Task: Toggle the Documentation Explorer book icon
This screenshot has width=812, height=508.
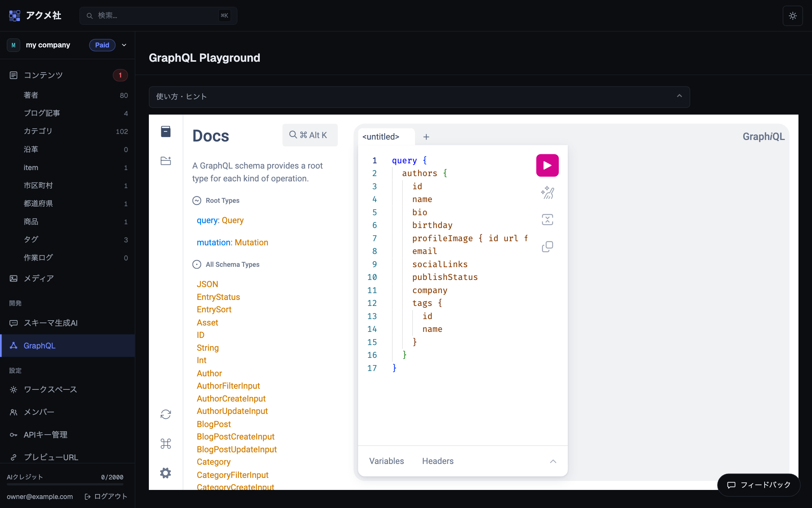Action: (x=166, y=131)
